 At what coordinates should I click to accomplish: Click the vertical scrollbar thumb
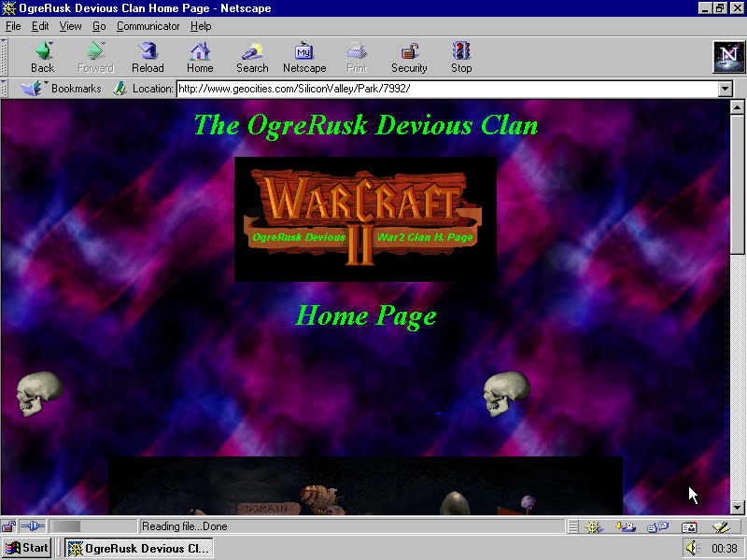click(x=737, y=184)
